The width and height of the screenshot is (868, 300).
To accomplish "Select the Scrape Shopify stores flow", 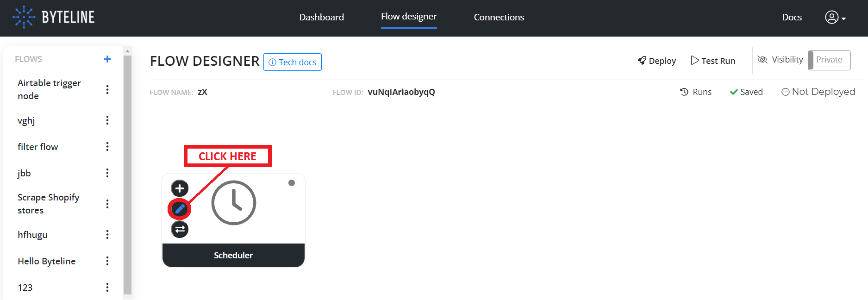I will (x=49, y=204).
